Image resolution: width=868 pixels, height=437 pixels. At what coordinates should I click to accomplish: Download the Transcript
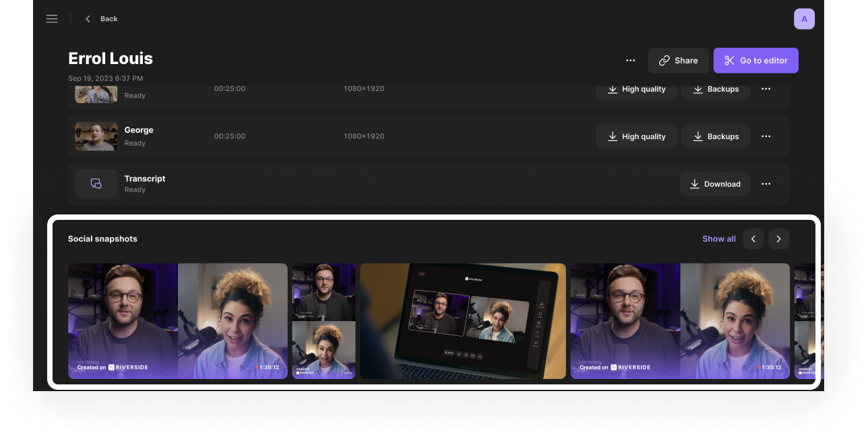click(714, 184)
